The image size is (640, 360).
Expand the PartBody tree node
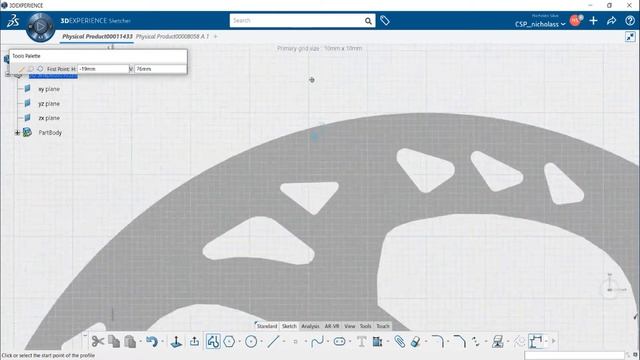pyautogui.click(x=17, y=133)
